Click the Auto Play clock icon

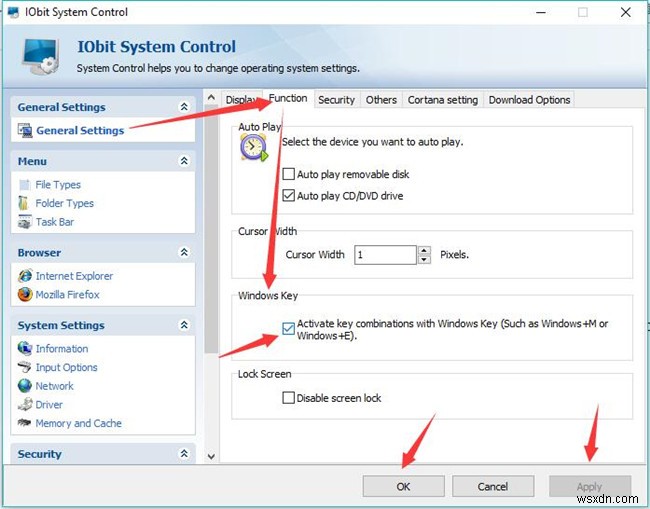[x=254, y=148]
